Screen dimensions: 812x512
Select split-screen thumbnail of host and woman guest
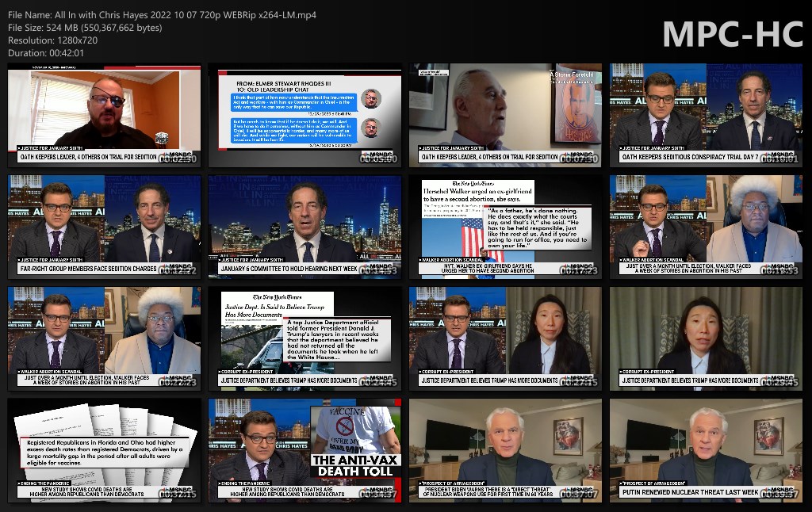point(505,338)
